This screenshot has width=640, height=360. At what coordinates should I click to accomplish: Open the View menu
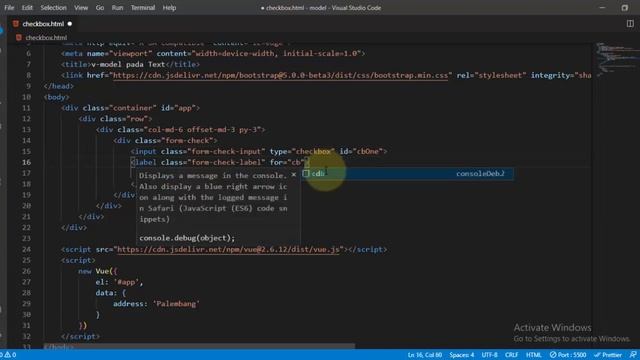click(x=81, y=8)
